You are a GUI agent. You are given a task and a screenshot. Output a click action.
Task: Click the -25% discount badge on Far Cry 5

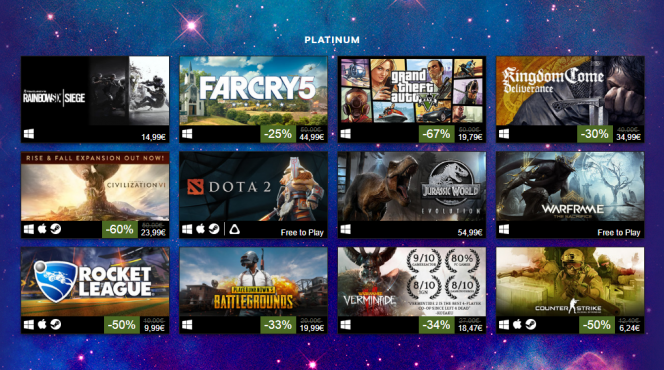tap(278, 134)
